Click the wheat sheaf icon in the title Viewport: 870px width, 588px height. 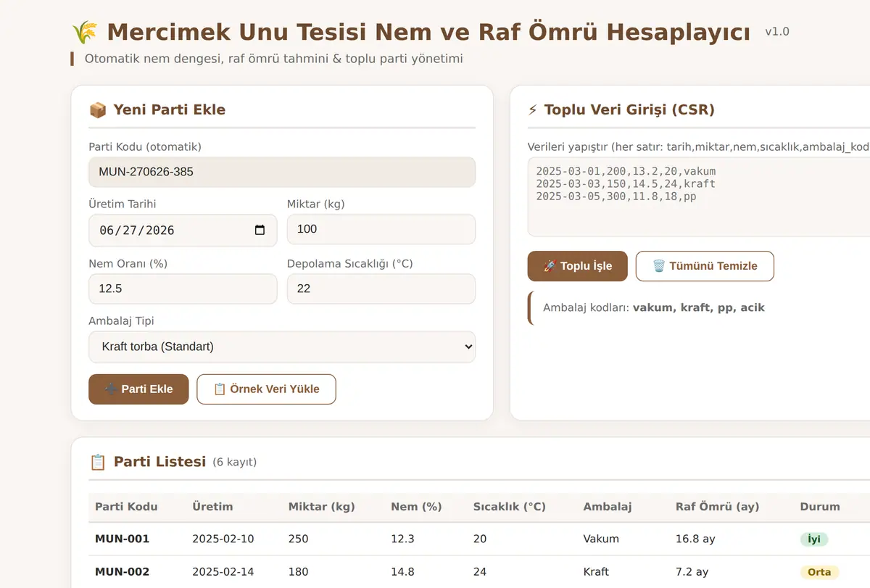(85, 32)
